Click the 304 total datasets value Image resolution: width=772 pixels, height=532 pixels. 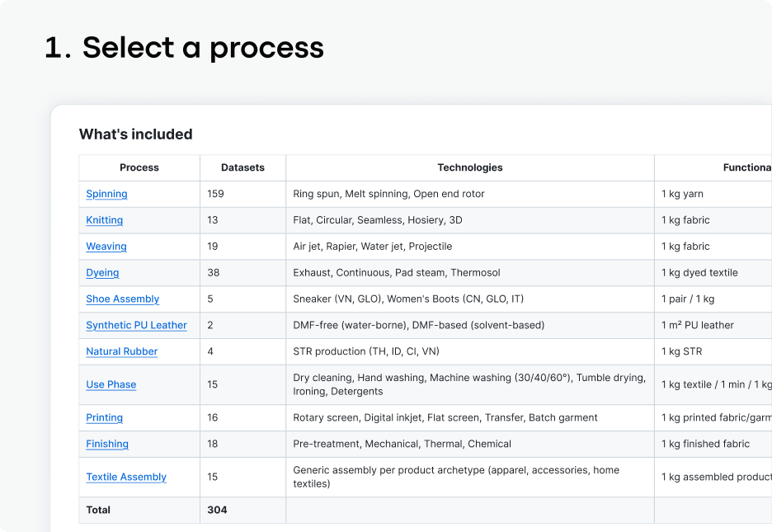pyautogui.click(x=217, y=510)
